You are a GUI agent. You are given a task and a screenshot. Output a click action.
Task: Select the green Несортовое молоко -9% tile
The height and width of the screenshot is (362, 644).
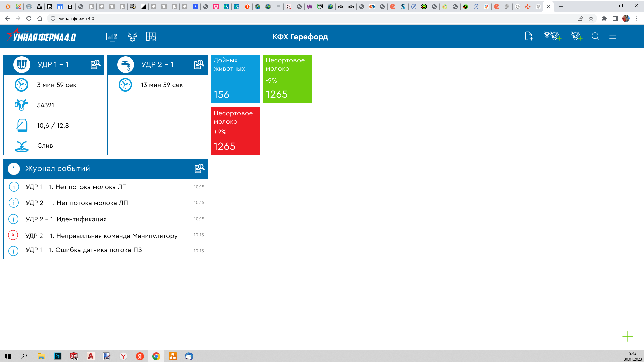[287, 79]
